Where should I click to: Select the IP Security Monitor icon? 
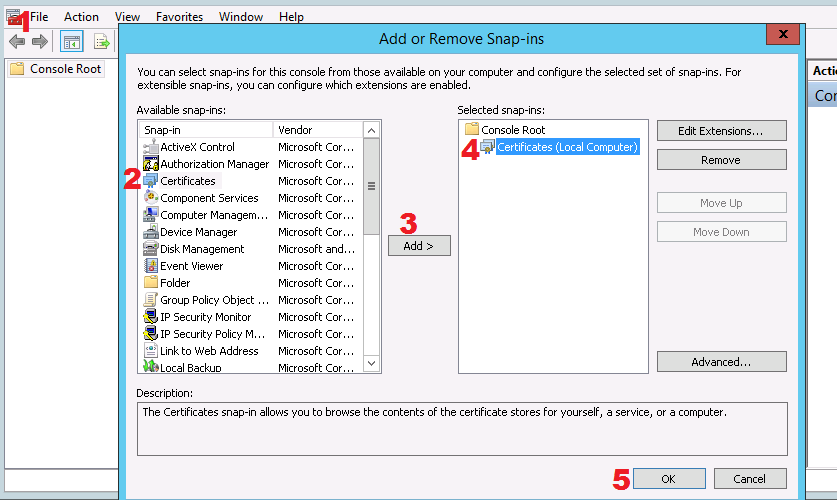pyautogui.click(x=151, y=317)
